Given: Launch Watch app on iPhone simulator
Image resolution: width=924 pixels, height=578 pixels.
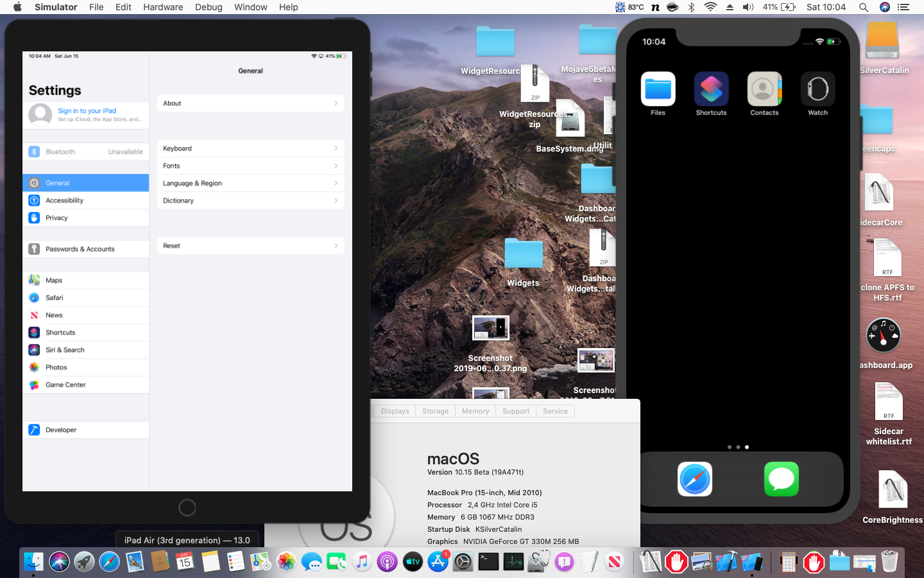Looking at the screenshot, I should tap(817, 89).
